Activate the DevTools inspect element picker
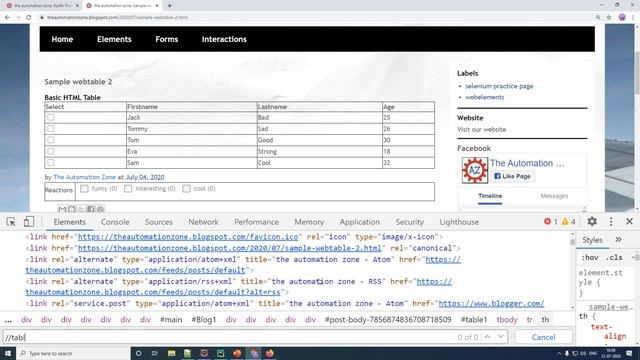Screen dimensions: 640x360 (x=11, y=222)
